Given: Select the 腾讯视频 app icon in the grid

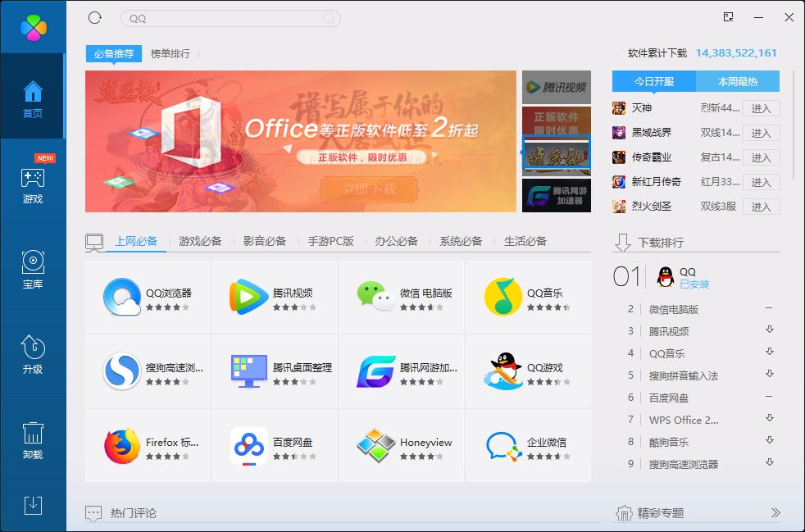Looking at the screenshot, I should point(248,297).
